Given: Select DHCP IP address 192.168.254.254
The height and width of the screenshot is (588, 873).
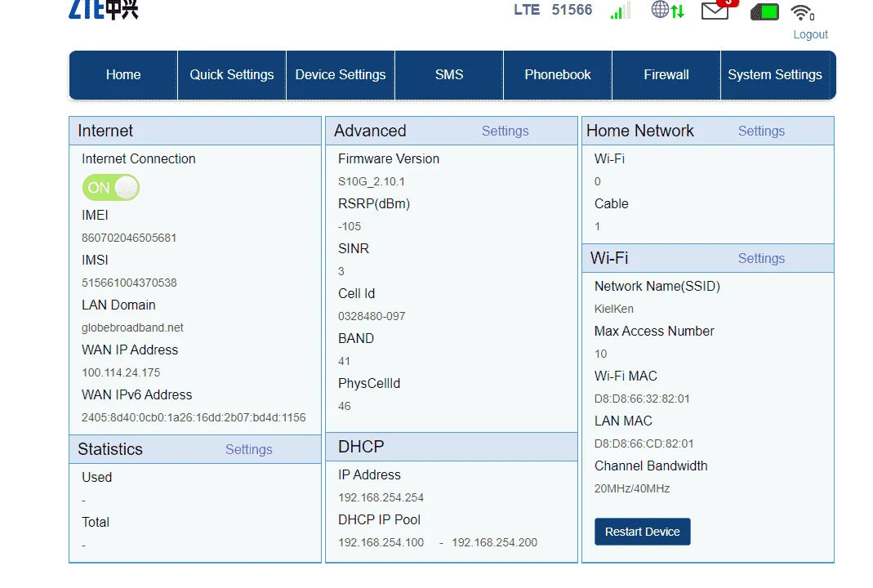Looking at the screenshot, I should (381, 498).
